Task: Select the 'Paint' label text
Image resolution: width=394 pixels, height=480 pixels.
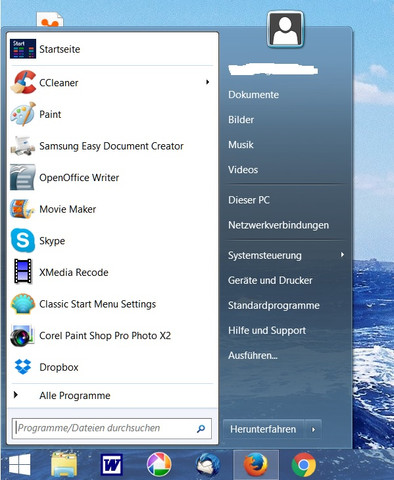Action: click(50, 114)
